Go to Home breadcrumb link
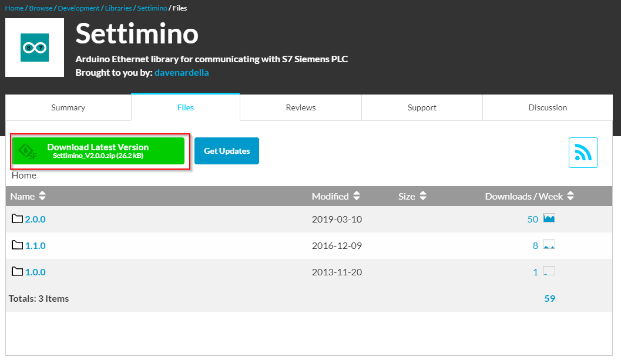The image size is (621, 364). pyautogui.click(x=14, y=8)
